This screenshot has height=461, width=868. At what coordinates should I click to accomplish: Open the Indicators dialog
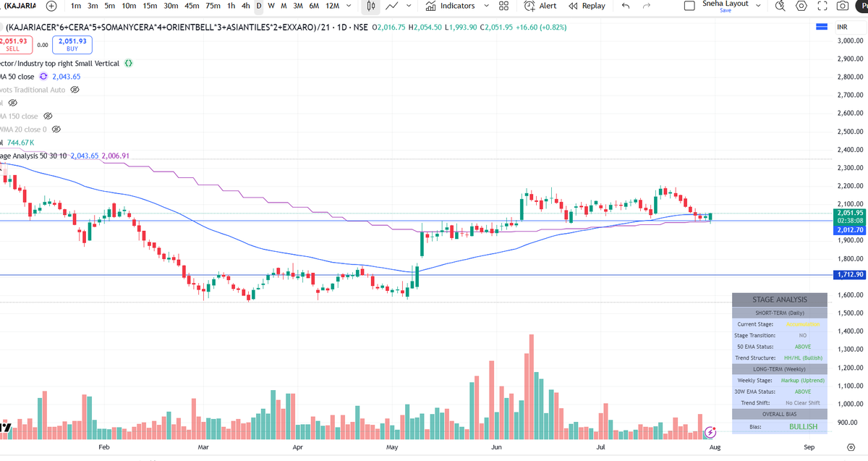(451, 6)
